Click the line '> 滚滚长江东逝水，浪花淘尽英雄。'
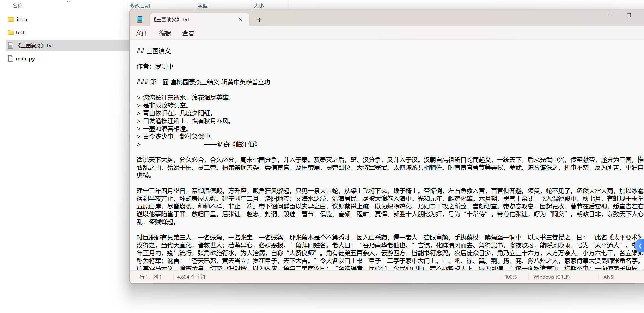The height and width of the screenshot is (313, 644). tap(184, 97)
